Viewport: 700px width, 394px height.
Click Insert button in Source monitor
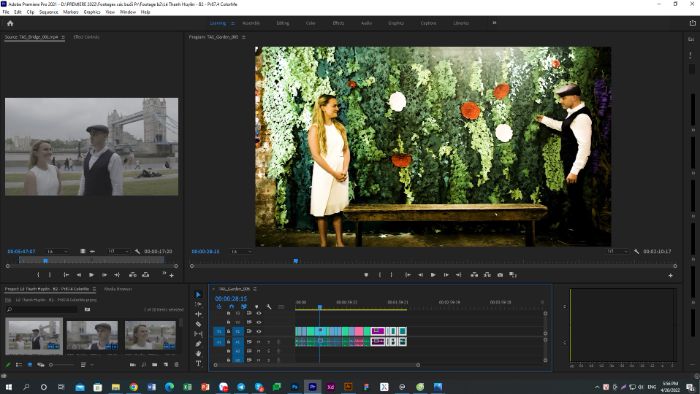pos(133,275)
